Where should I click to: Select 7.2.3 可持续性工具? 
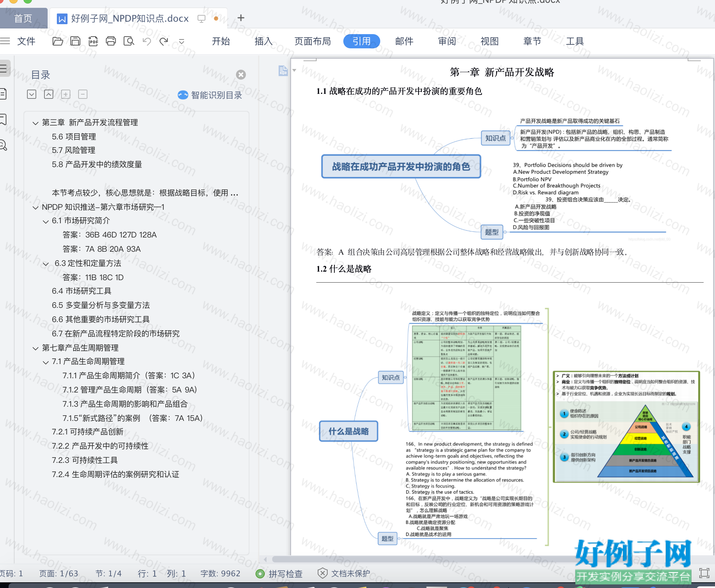(x=85, y=460)
